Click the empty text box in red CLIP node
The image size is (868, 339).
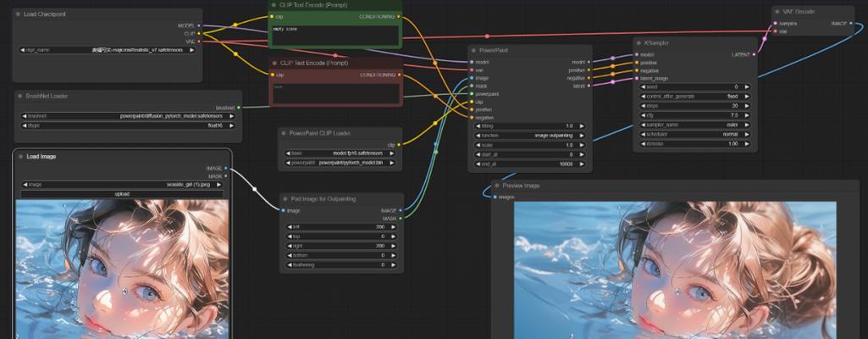point(334,93)
